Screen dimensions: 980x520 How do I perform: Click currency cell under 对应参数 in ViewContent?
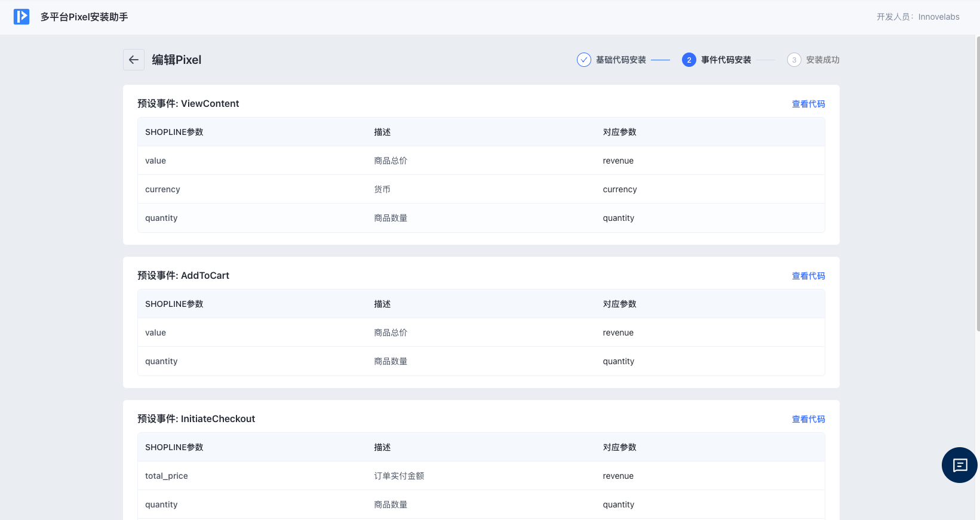click(620, 189)
